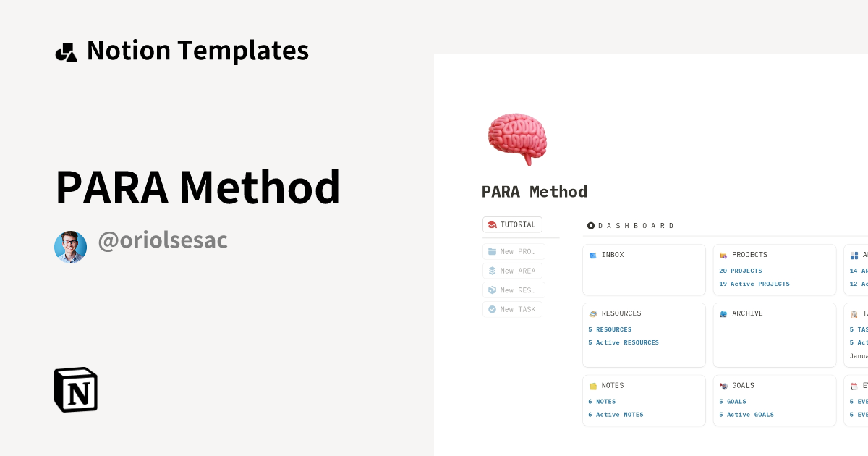Click the PROJECTS card icon
This screenshot has width=868, height=456.
click(723, 256)
